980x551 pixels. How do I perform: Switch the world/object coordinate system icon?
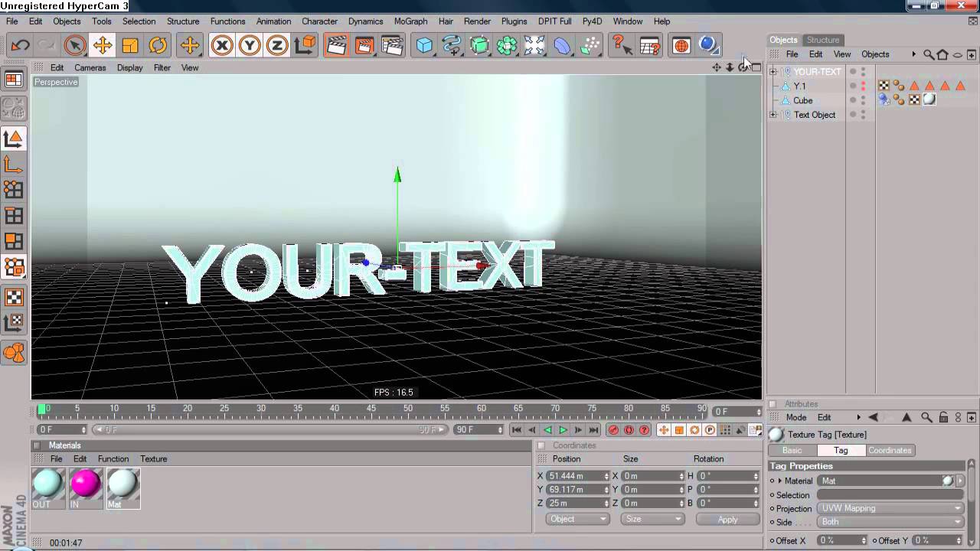(x=305, y=46)
